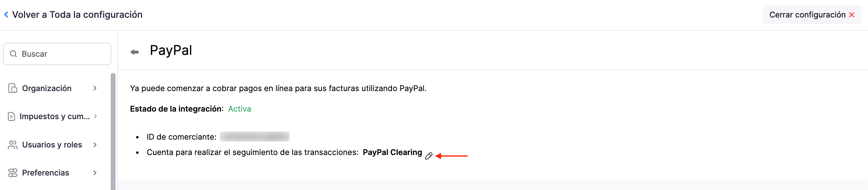Click Volver a Toda la configuración
868x190 pixels.
(x=77, y=14)
